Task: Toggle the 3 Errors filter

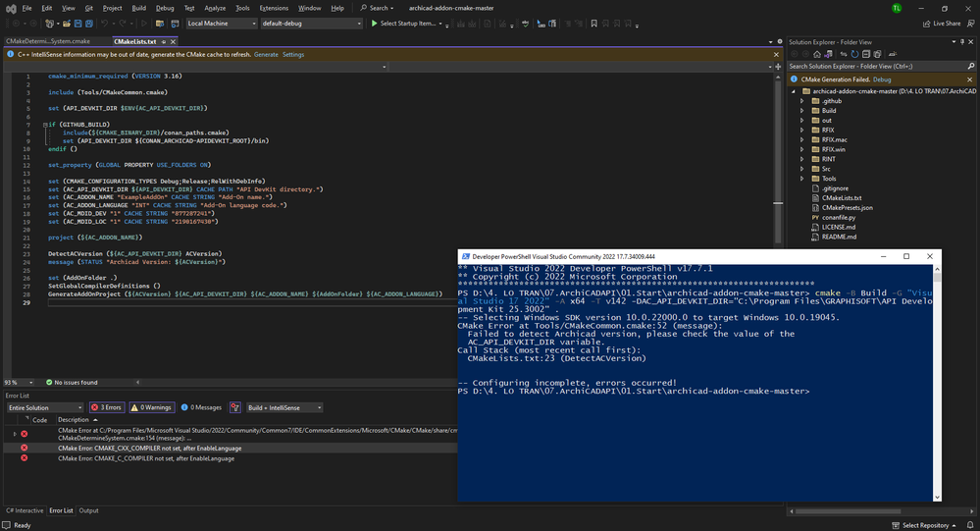Action: [106, 407]
